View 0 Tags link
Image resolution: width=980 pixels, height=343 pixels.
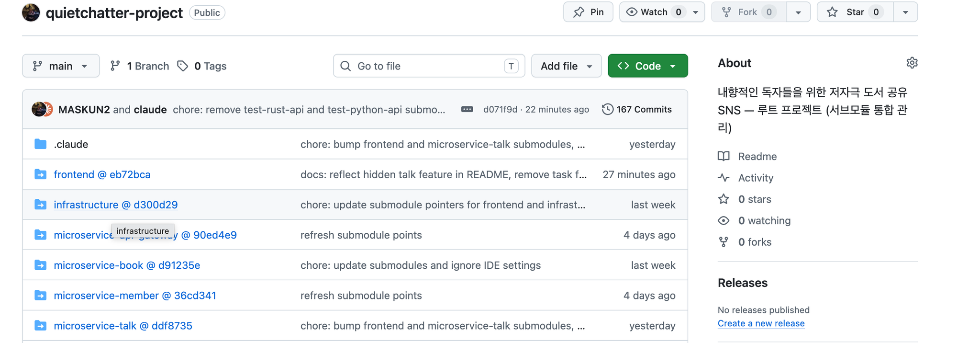pos(202,66)
